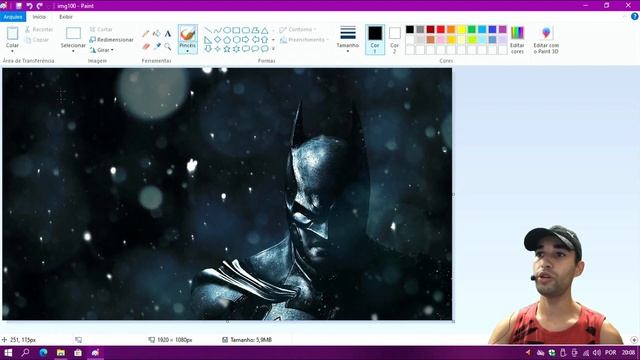Screen dimensions: 640x360
Task: Select the Text tool (A)
Action: pyautogui.click(x=168, y=34)
